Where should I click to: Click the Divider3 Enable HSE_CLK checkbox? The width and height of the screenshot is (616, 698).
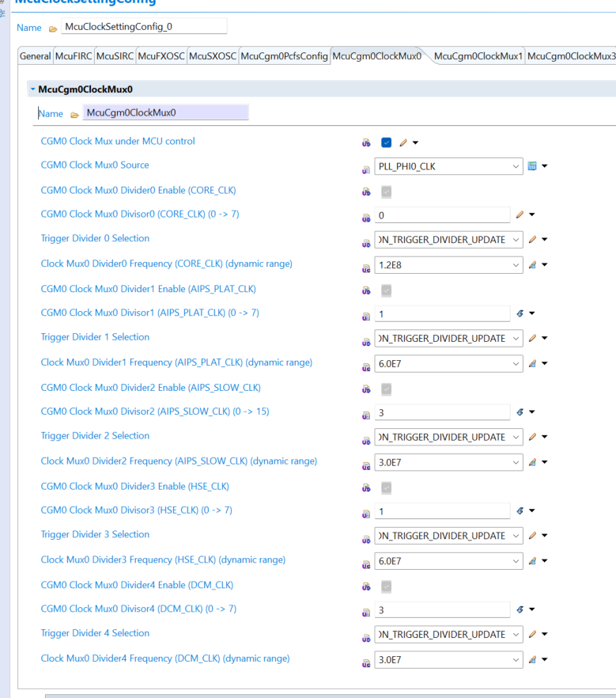(386, 487)
